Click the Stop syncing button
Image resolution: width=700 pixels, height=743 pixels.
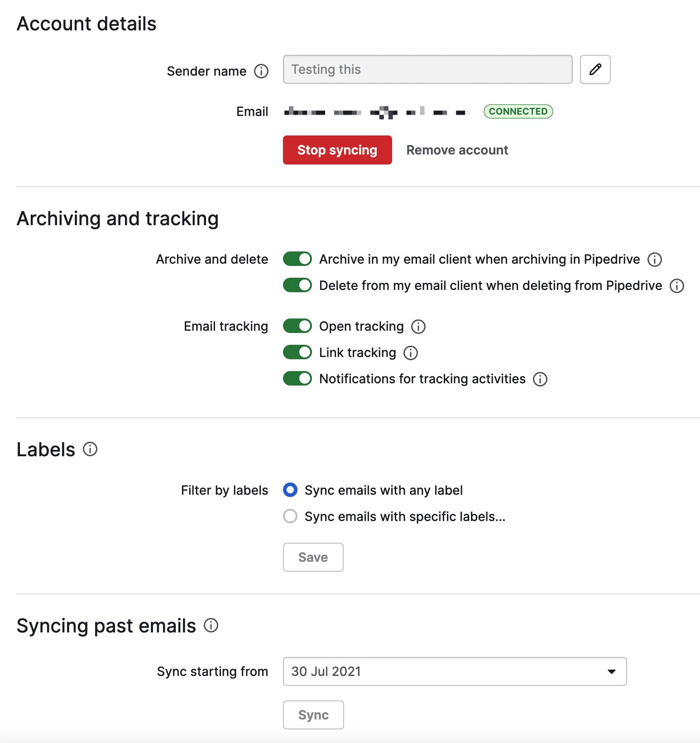(x=337, y=150)
